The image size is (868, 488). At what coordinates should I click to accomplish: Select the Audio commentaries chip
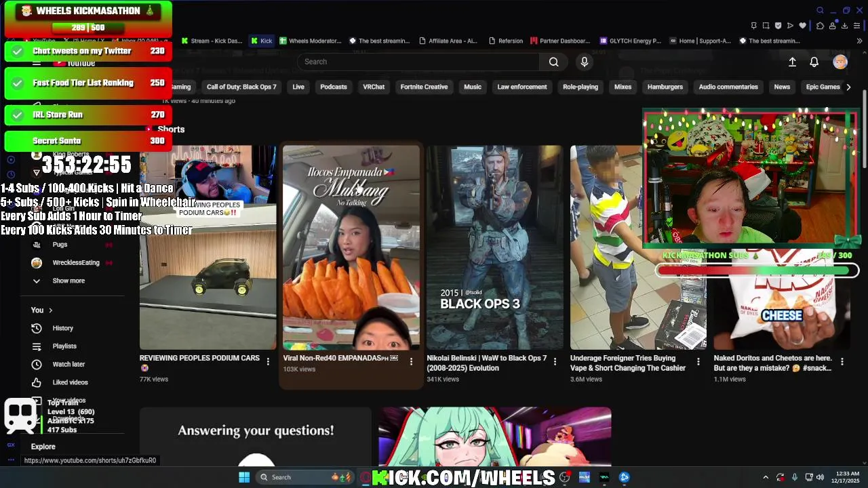(728, 87)
